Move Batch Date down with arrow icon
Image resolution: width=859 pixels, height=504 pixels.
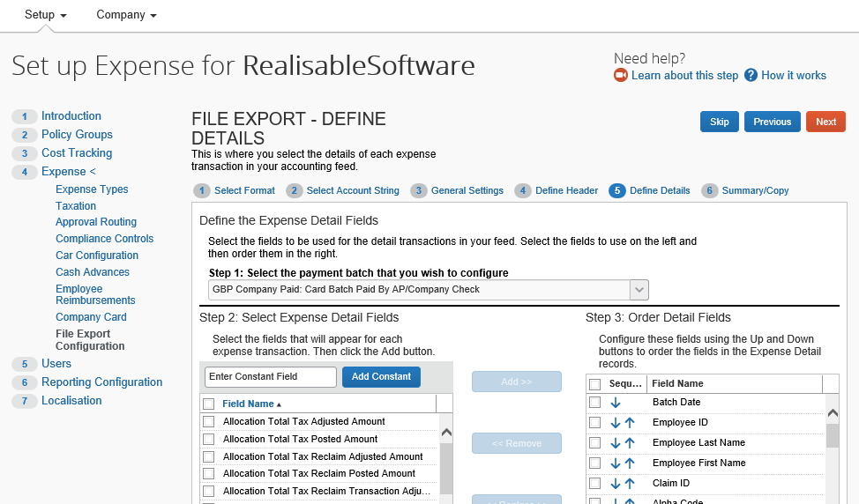(x=616, y=403)
